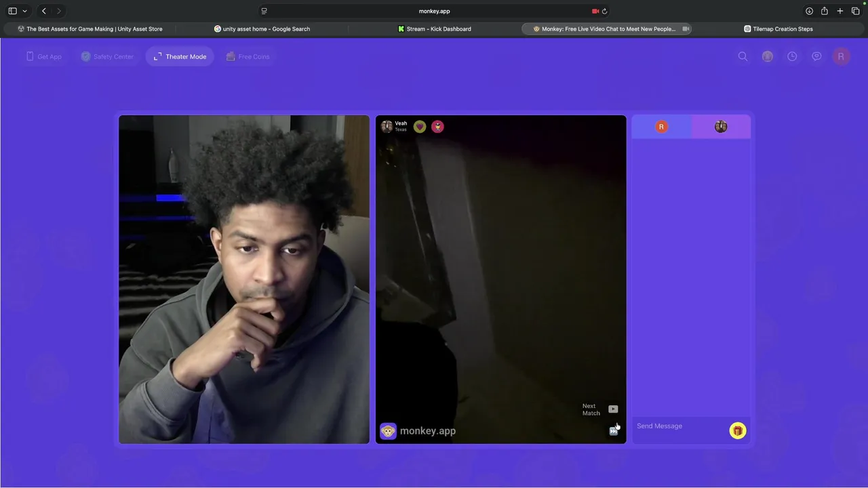Screen dimensions: 868x488
Task: Toggle Theater Mode
Action: click(180, 57)
